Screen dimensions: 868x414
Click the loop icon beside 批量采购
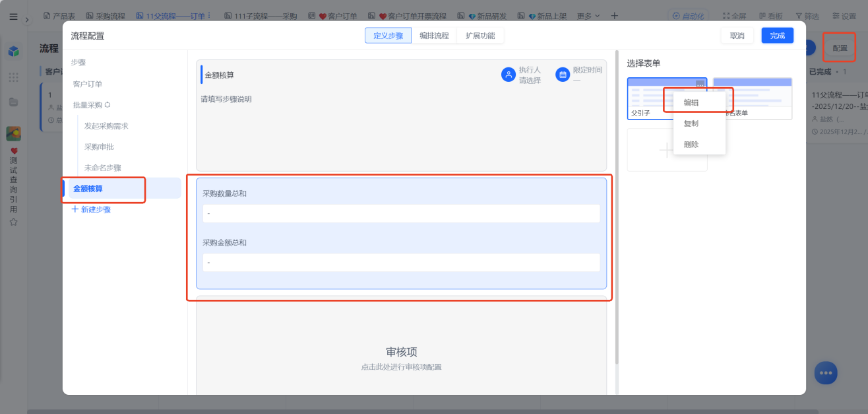pos(108,105)
